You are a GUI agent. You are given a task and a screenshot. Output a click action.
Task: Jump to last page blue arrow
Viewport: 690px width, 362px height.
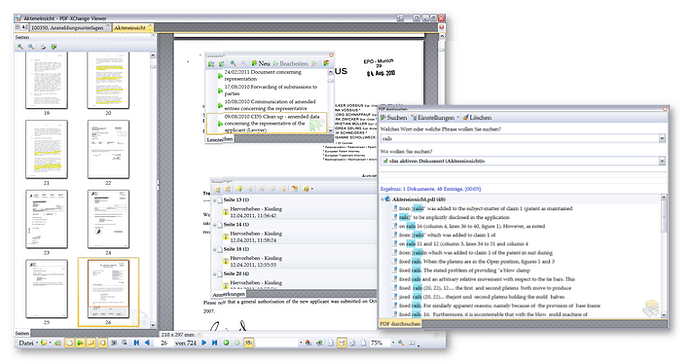214,343
